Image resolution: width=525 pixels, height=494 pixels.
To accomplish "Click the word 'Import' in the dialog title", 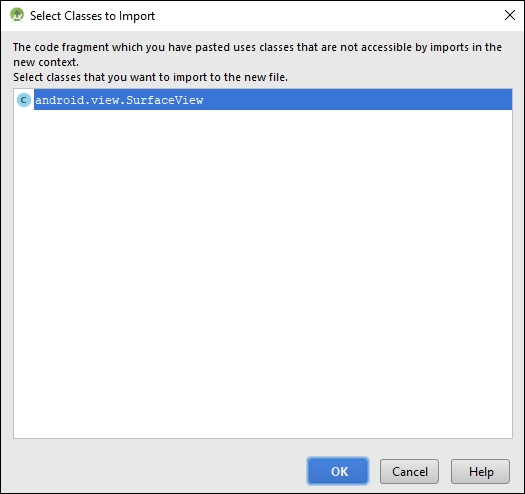I will 137,16.
